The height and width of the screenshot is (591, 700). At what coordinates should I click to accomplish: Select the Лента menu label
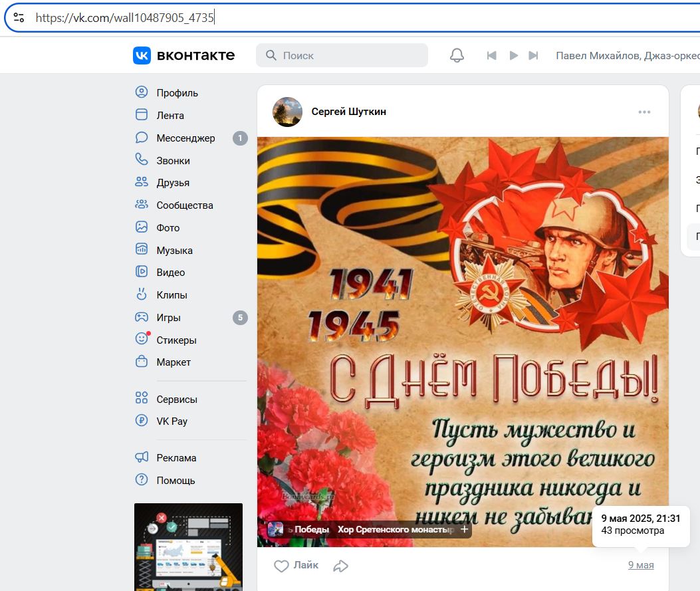(170, 115)
